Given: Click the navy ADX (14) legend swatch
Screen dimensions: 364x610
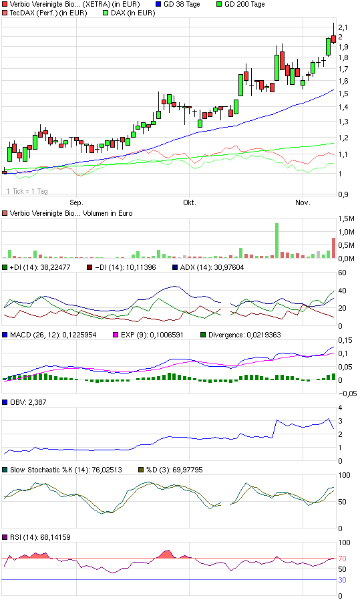Looking at the screenshot, I should click(174, 267).
